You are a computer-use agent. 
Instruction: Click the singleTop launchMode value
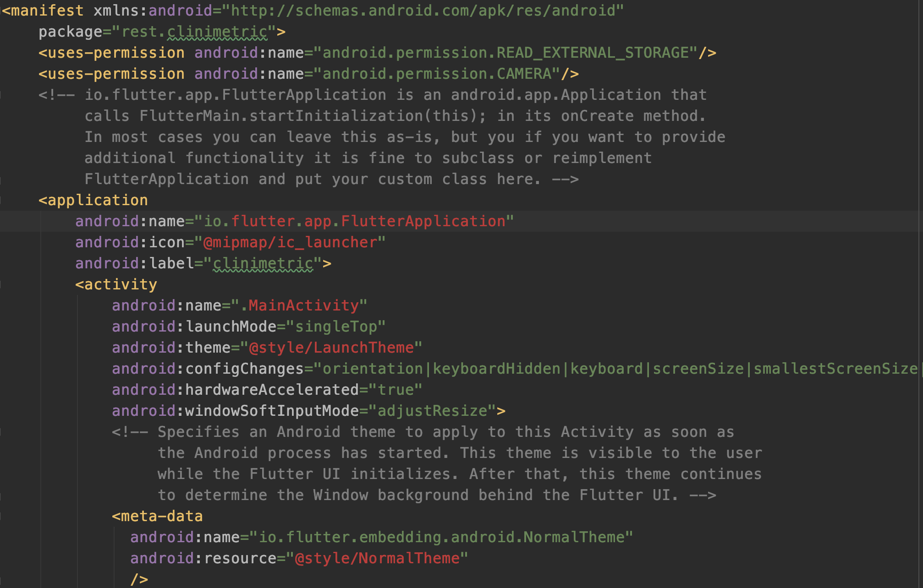pos(335,327)
